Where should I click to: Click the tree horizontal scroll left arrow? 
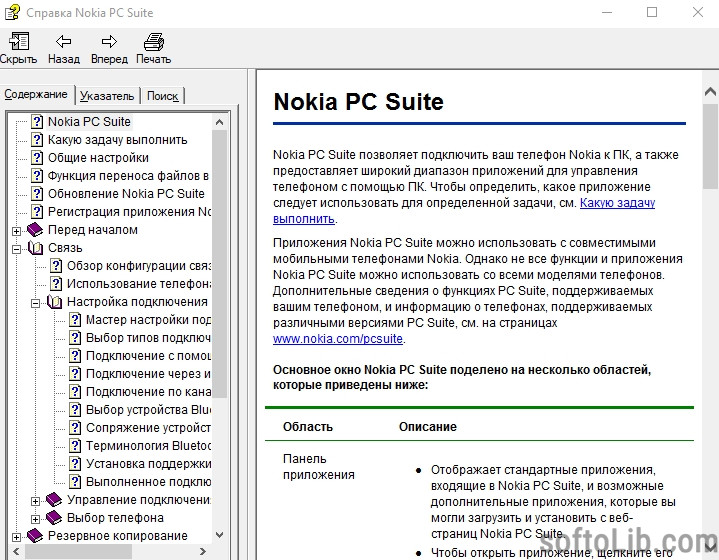point(17,551)
